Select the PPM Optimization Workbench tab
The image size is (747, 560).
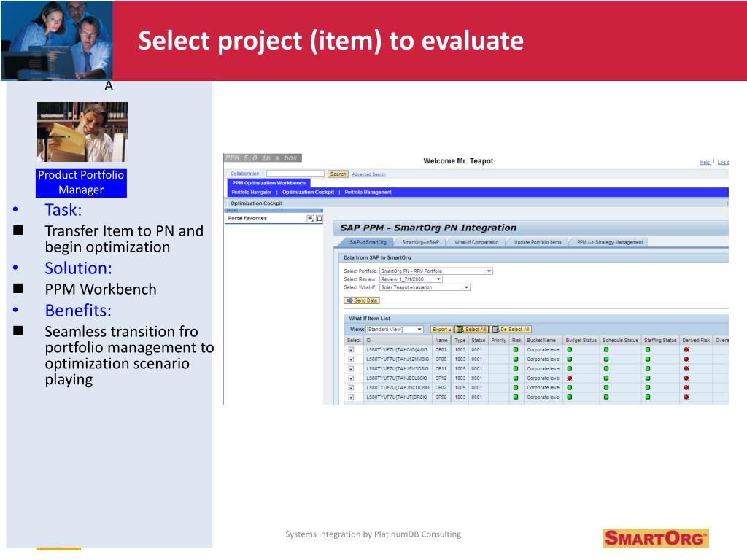[268, 183]
